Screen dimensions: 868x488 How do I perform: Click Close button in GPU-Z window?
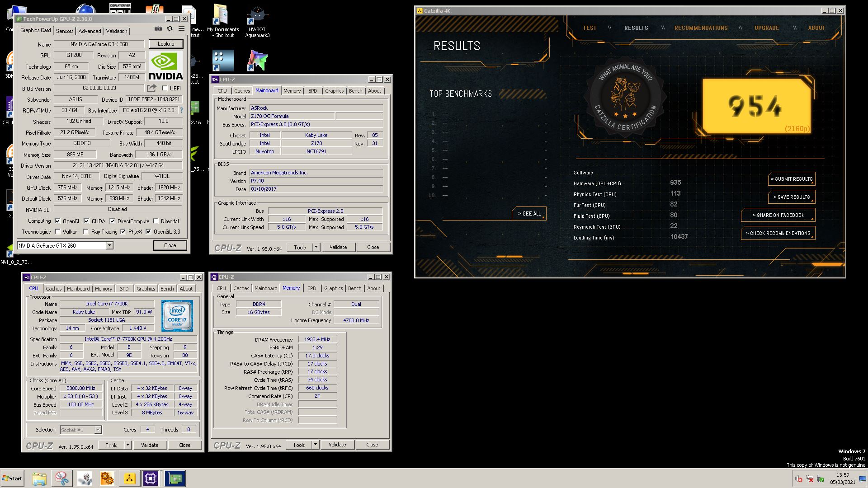coord(170,245)
